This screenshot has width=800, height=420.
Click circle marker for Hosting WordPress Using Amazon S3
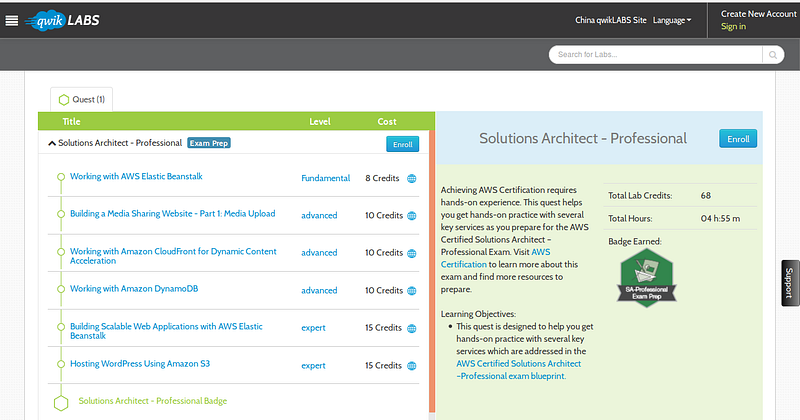61,364
